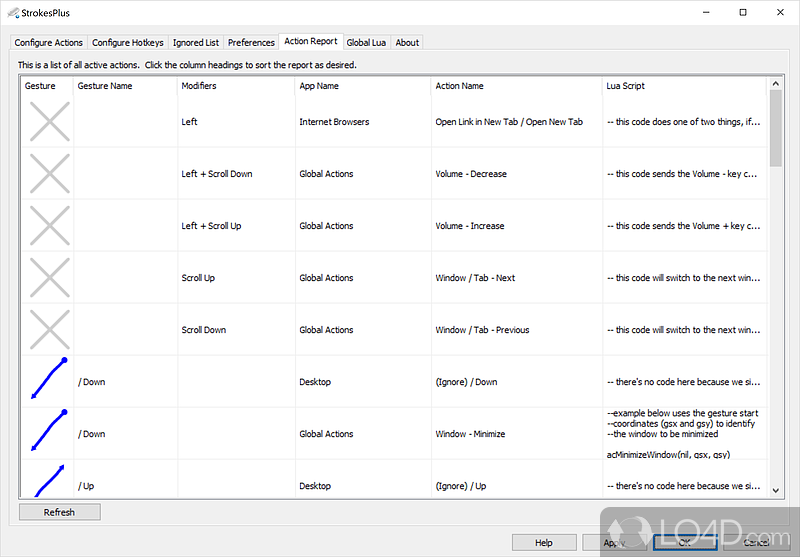The width and height of the screenshot is (800, 557).
Task: Minimize the StrokesPlus window
Action: pos(706,12)
